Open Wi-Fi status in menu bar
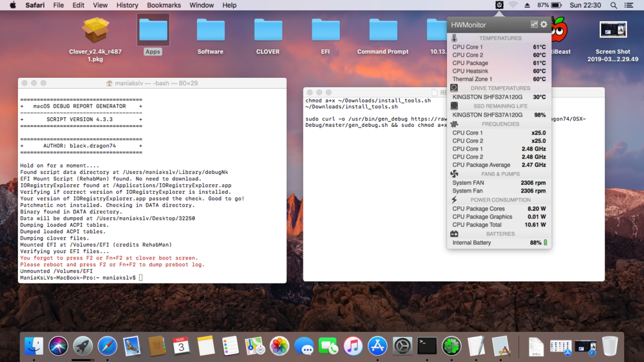 coord(513,5)
